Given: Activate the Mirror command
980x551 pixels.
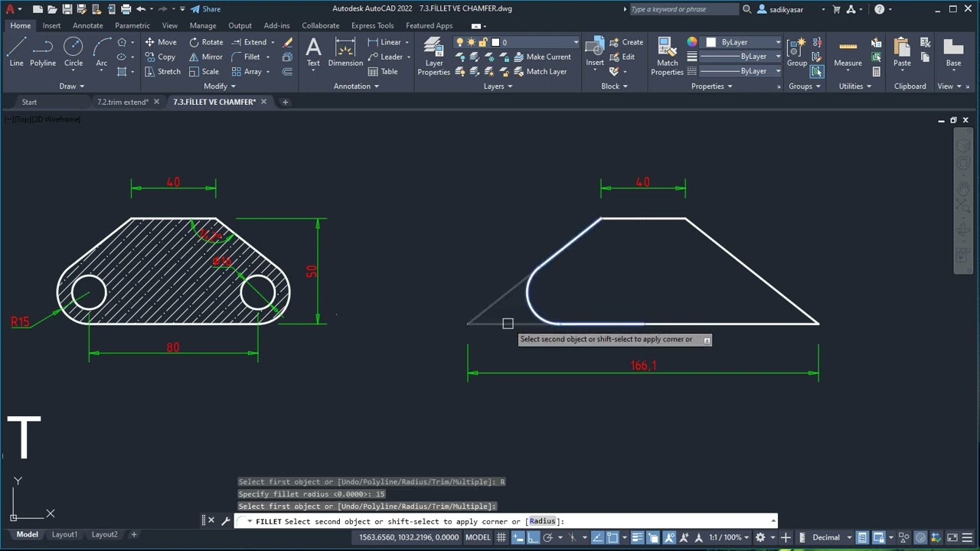Looking at the screenshot, I should coord(206,57).
